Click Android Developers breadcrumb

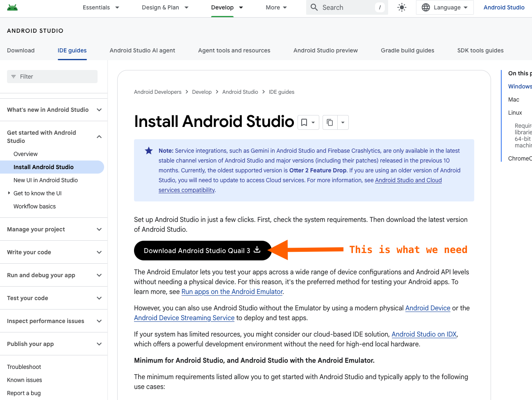point(157,92)
